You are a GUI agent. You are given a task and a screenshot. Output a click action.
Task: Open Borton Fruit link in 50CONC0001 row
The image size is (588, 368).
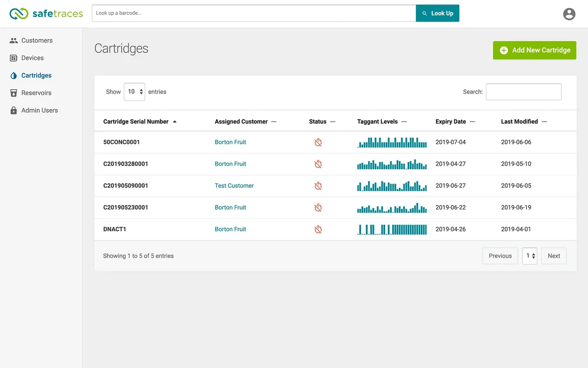[x=230, y=142]
